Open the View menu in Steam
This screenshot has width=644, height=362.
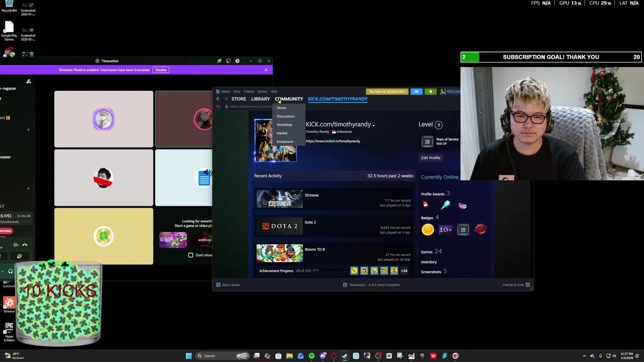[x=236, y=92]
